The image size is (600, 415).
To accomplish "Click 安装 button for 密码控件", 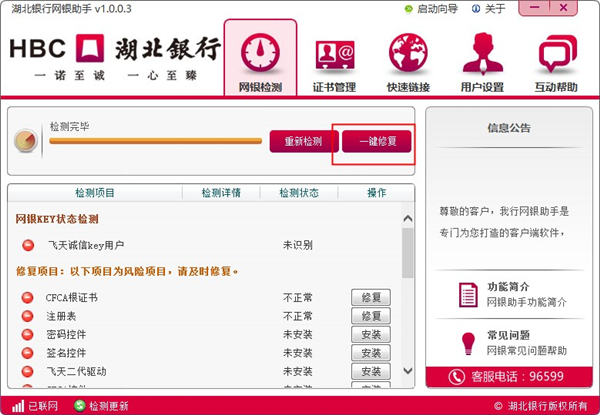I will click(x=371, y=334).
